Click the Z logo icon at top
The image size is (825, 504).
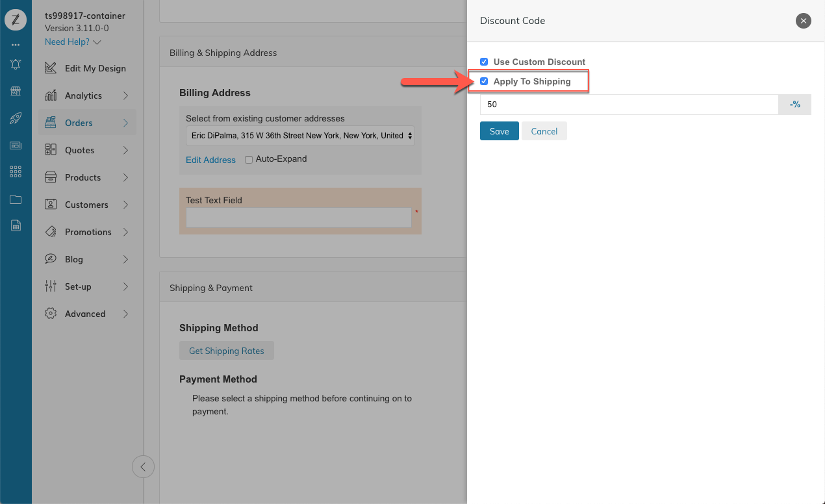point(16,20)
